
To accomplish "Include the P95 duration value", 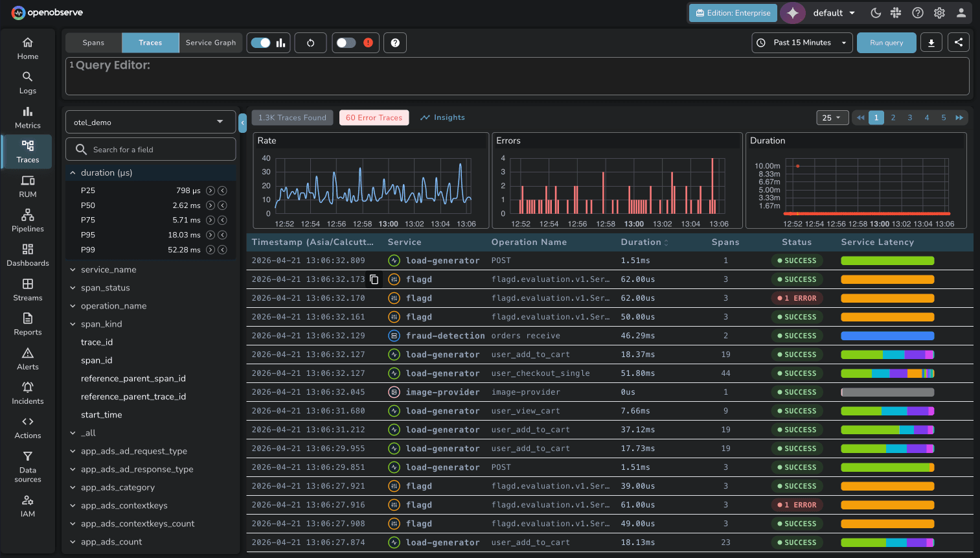I will tap(211, 235).
